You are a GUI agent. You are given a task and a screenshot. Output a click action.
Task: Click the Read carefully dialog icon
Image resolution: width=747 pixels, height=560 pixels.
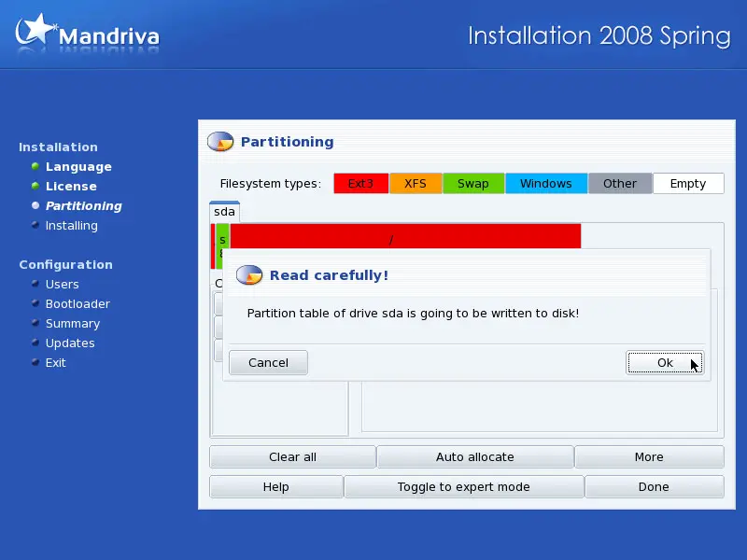249,274
